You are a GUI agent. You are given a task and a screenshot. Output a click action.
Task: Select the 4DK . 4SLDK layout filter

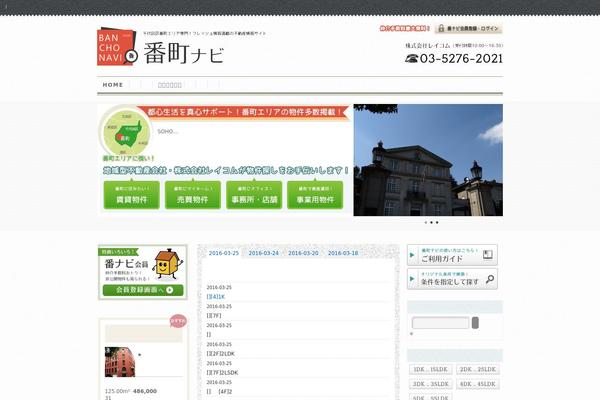(x=478, y=384)
